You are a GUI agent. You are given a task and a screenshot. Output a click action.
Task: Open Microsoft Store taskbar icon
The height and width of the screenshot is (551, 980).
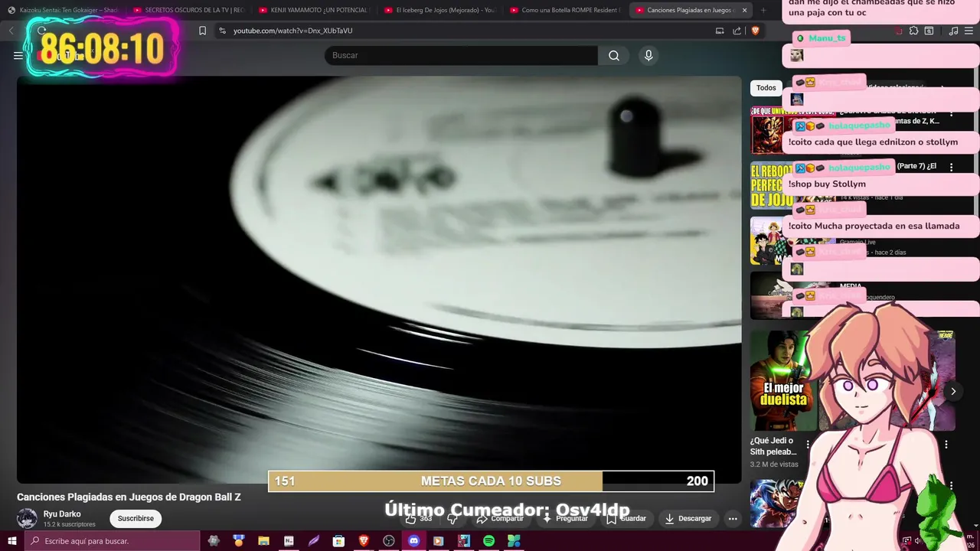pos(338,541)
